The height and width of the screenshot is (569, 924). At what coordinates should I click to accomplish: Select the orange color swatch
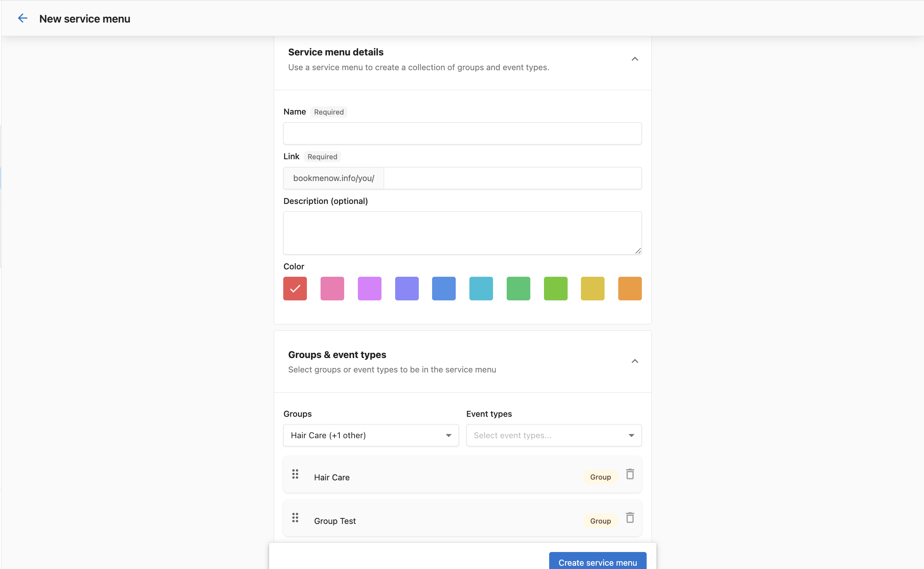(x=629, y=288)
